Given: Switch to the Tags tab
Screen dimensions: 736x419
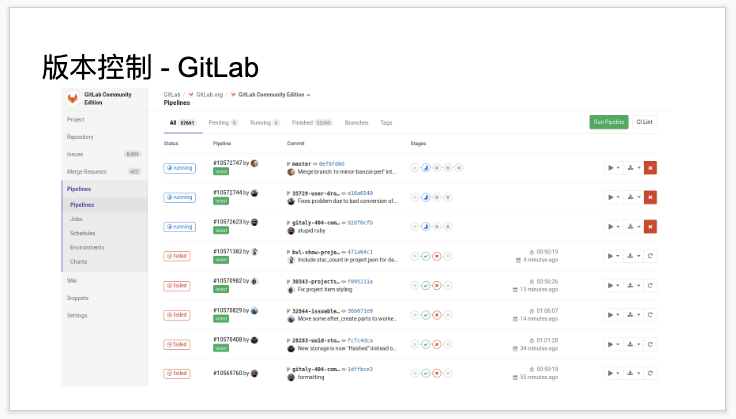Looking at the screenshot, I should click(x=386, y=123).
